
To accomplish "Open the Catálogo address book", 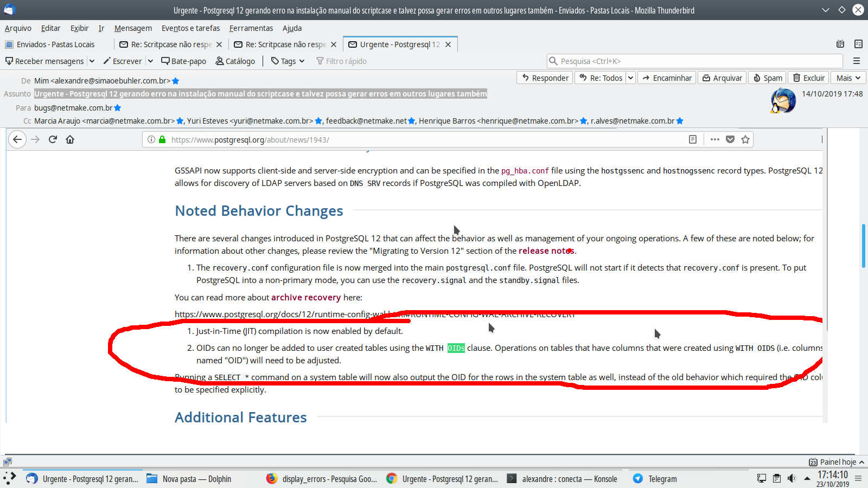I will coord(235,61).
